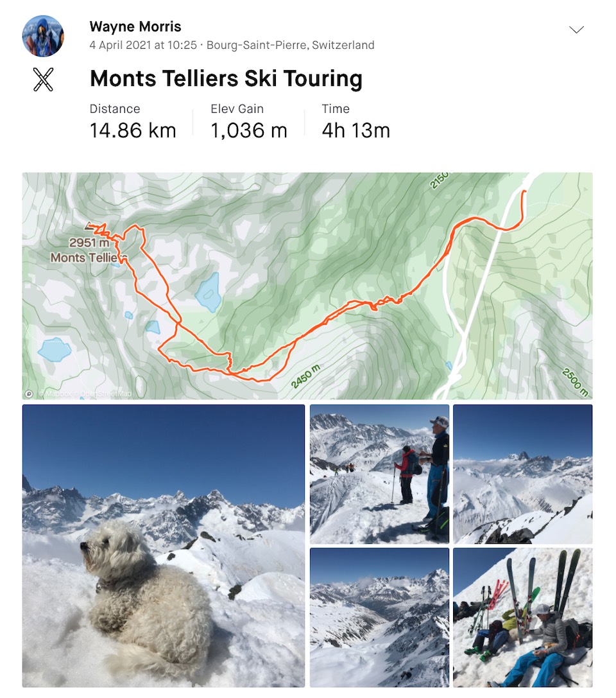Open photo of skiers standing on ridge
The height and width of the screenshot is (698, 616).
click(379, 474)
